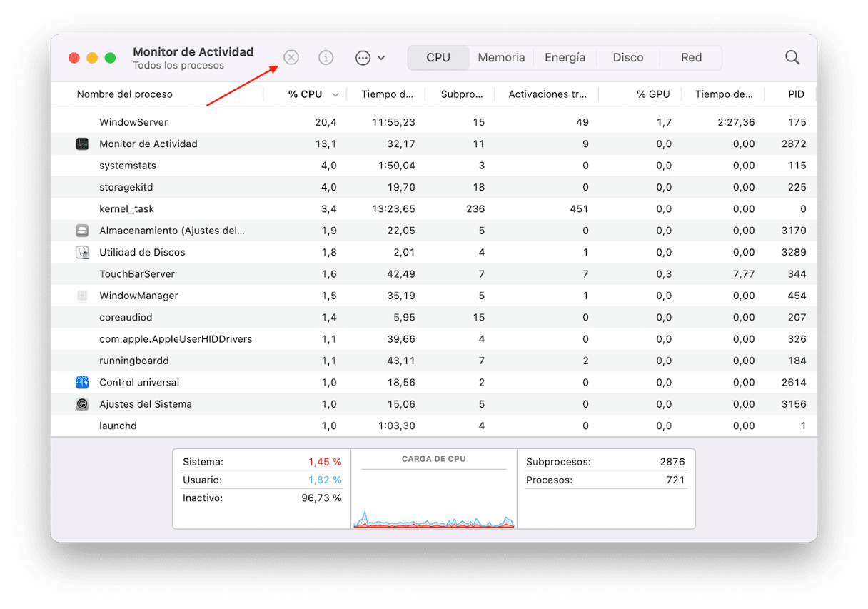Click the stop process (X) toolbar icon
This screenshot has width=868, height=609.
(x=291, y=58)
